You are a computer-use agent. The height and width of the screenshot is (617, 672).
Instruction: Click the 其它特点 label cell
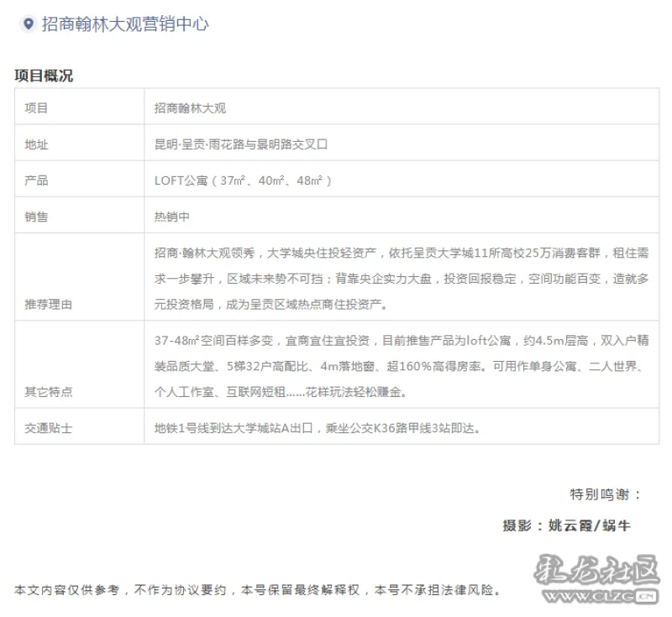[79, 364]
